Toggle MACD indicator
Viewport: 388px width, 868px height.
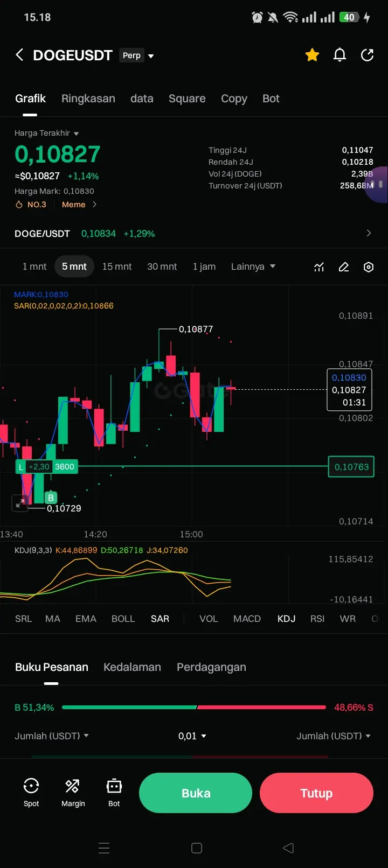tap(247, 619)
